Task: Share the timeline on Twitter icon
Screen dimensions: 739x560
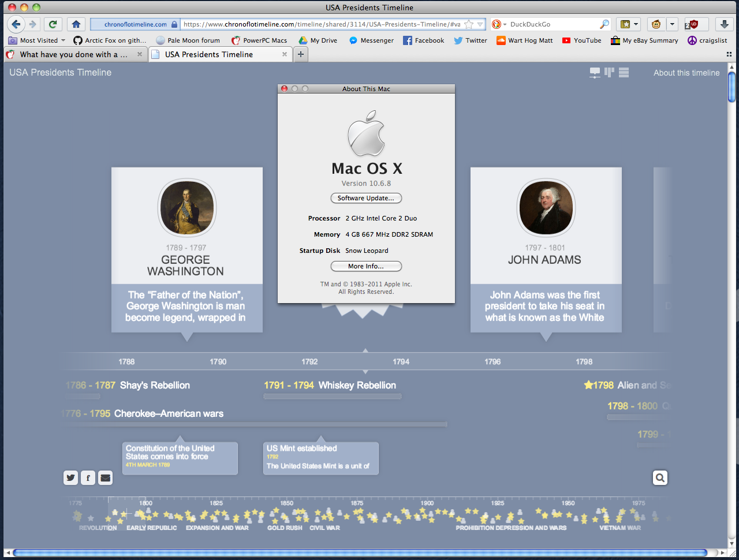Action: click(71, 477)
